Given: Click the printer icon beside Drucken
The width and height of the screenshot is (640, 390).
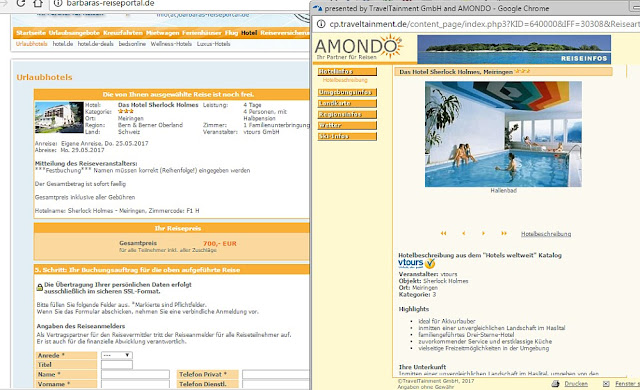Looking at the screenshot, I should tap(555, 383).
